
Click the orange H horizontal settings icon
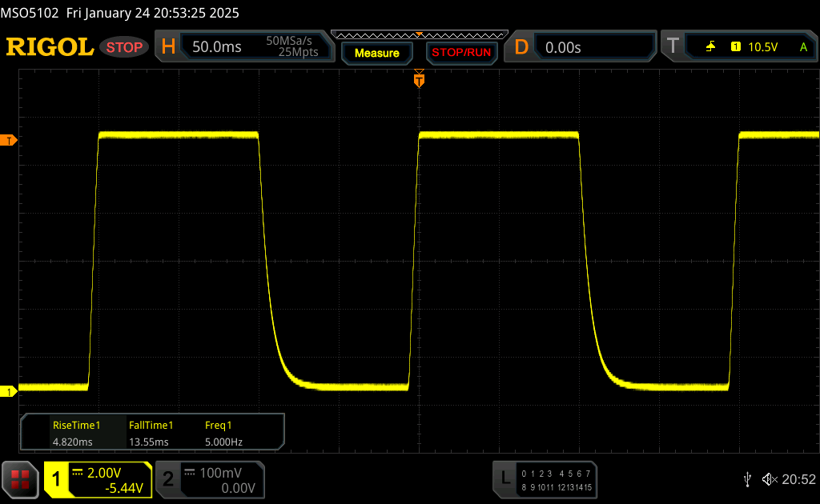click(x=168, y=47)
